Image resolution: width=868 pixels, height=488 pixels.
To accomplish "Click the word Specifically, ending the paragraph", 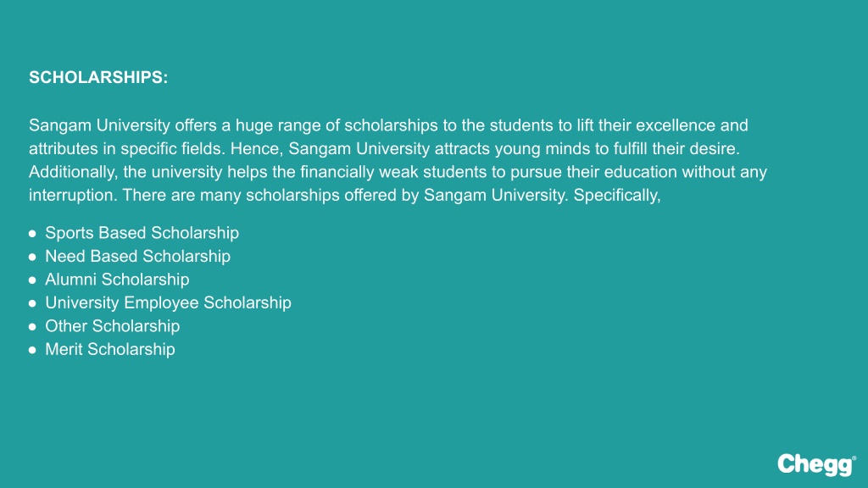I will [x=617, y=196].
